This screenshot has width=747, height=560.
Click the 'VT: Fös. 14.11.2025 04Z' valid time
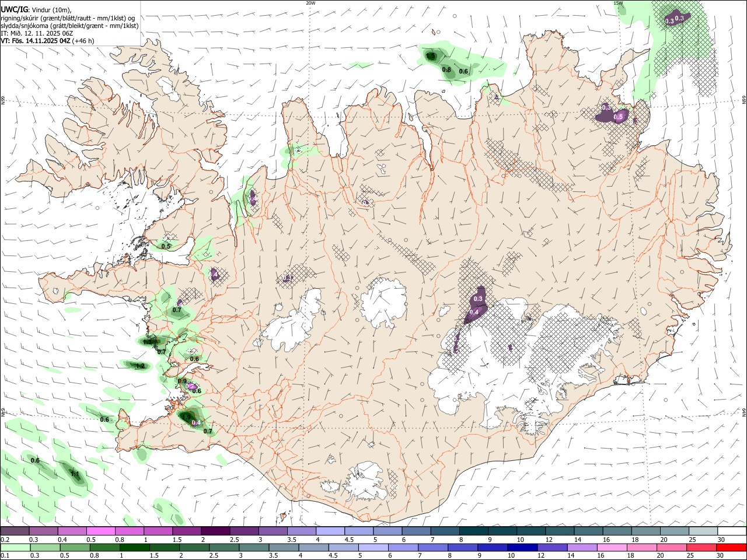36,41
